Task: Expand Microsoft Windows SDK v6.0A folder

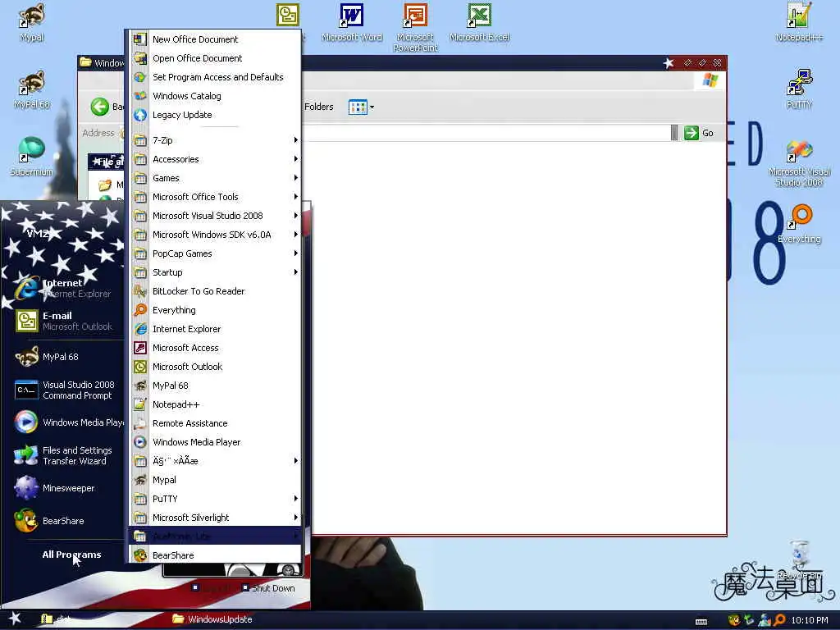Action: [x=215, y=235]
